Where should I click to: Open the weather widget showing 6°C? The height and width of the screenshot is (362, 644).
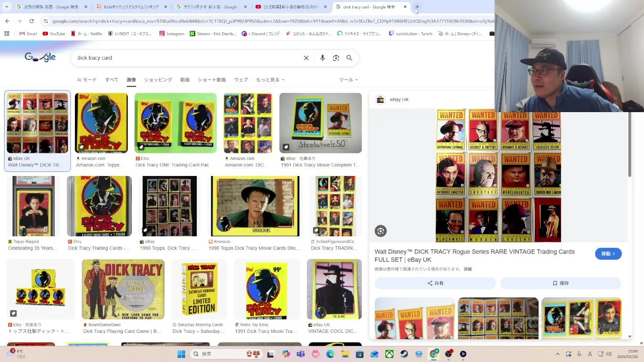[x=15, y=353]
